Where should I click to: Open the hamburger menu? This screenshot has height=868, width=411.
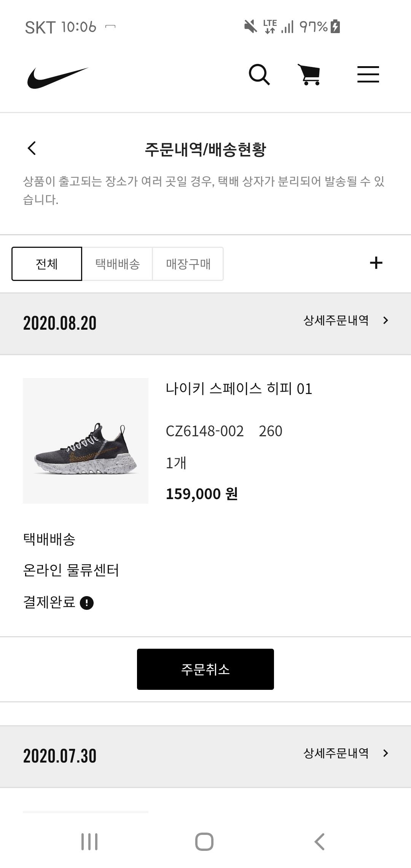pyautogui.click(x=368, y=74)
